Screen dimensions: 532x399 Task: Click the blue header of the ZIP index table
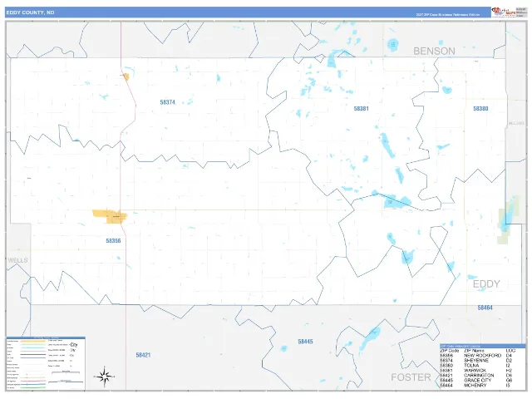pyautogui.click(x=482, y=346)
